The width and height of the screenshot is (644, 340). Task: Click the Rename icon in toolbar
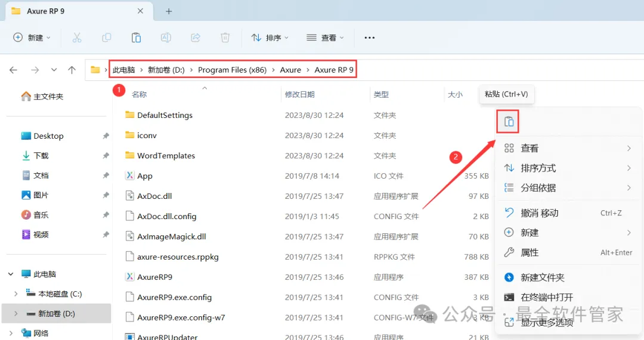166,38
